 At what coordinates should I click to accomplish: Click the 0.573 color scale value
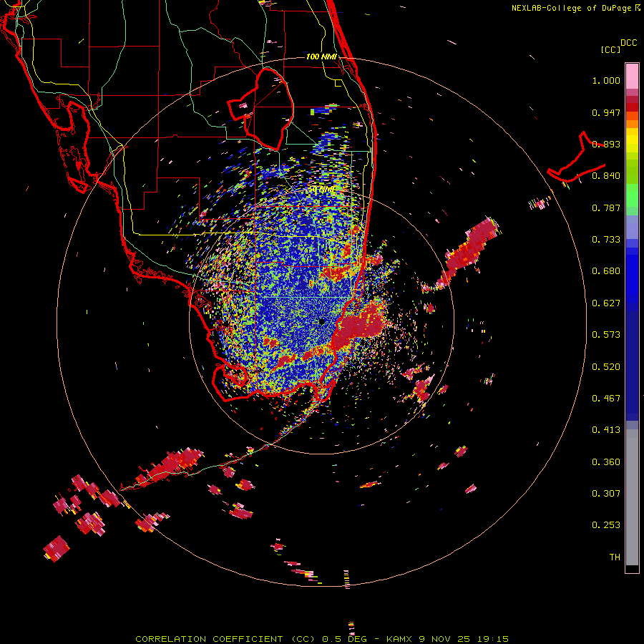coord(606,335)
